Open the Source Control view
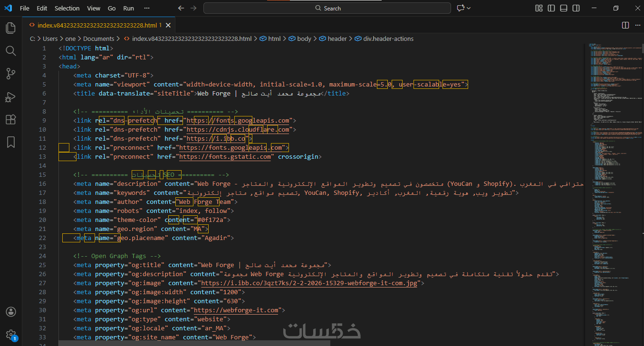The image size is (644, 346). [x=10, y=74]
